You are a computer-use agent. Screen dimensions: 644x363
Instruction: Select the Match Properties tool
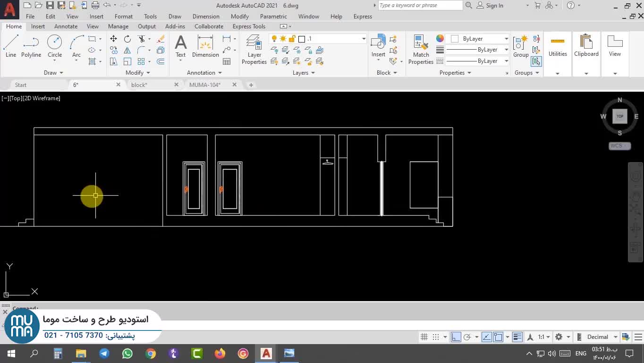[421, 49]
